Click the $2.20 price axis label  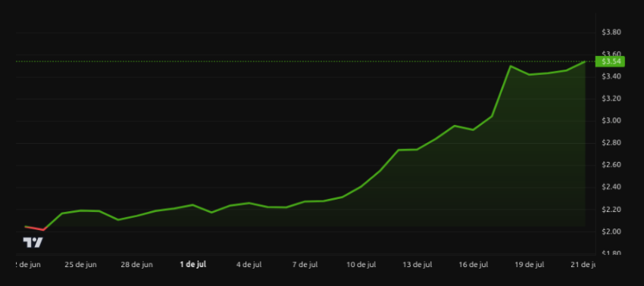(x=611, y=210)
